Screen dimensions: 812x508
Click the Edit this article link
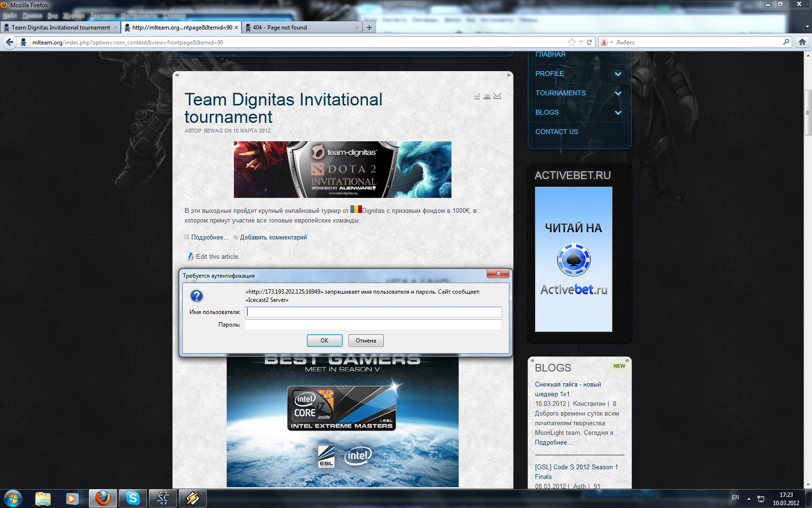click(x=218, y=256)
